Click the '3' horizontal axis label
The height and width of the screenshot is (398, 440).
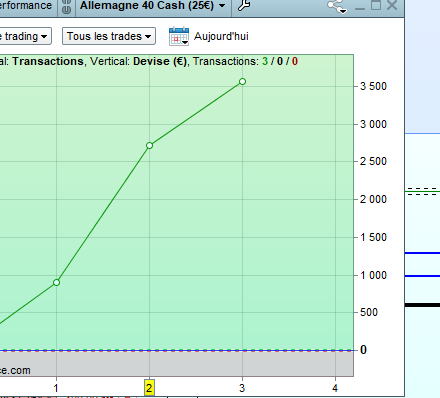coord(242,388)
